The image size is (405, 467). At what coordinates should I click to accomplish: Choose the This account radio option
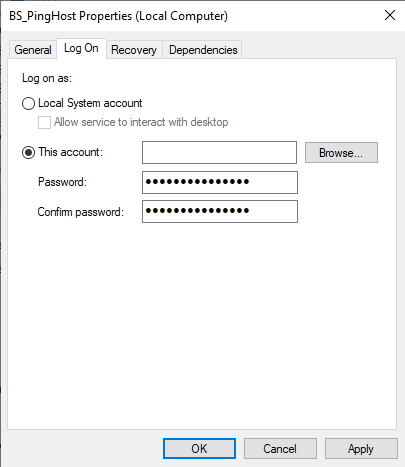[x=28, y=153]
